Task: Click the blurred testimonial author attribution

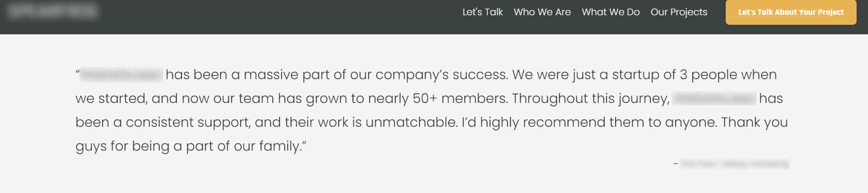Action: [x=735, y=164]
